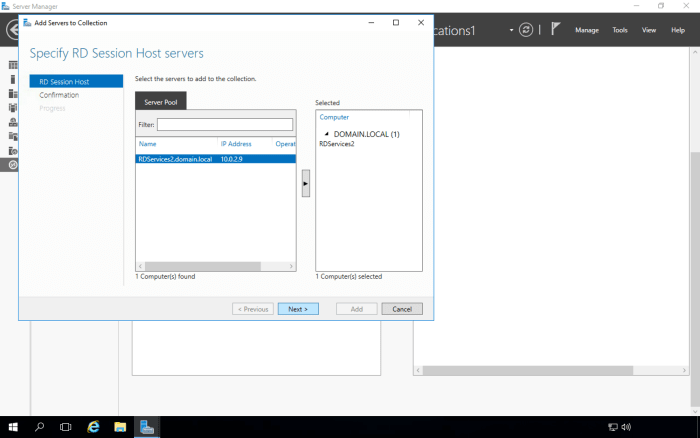Click the server list horizontal scrollbar
This screenshot has width=700, height=438.
click(x=216, y=267)
